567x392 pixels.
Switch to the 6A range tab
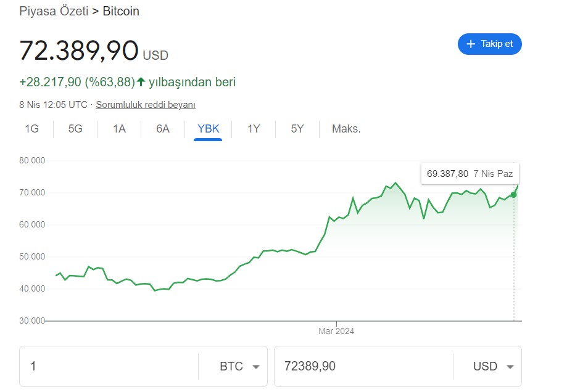point(163,129)
